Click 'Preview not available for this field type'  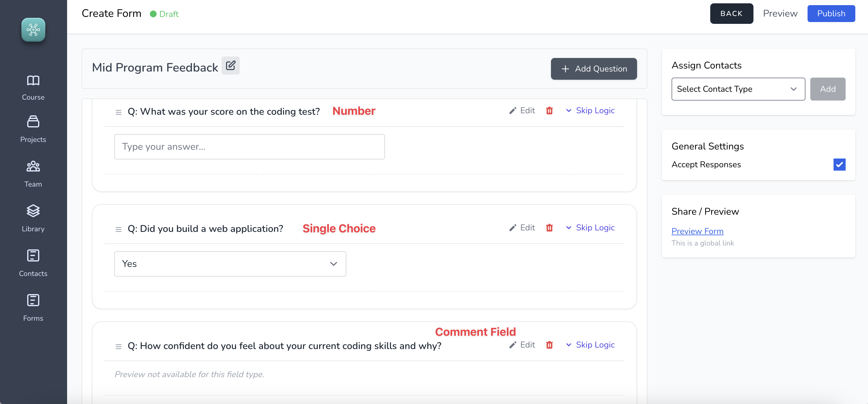pos(189,374)
